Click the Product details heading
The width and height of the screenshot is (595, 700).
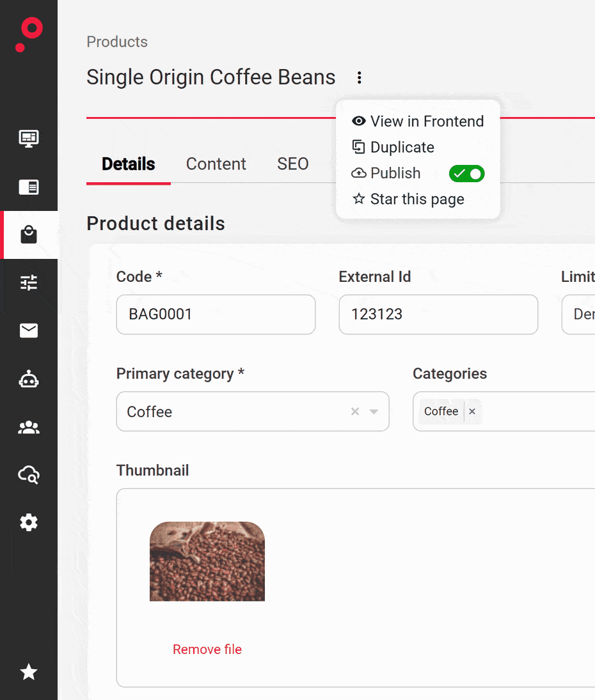156,223
